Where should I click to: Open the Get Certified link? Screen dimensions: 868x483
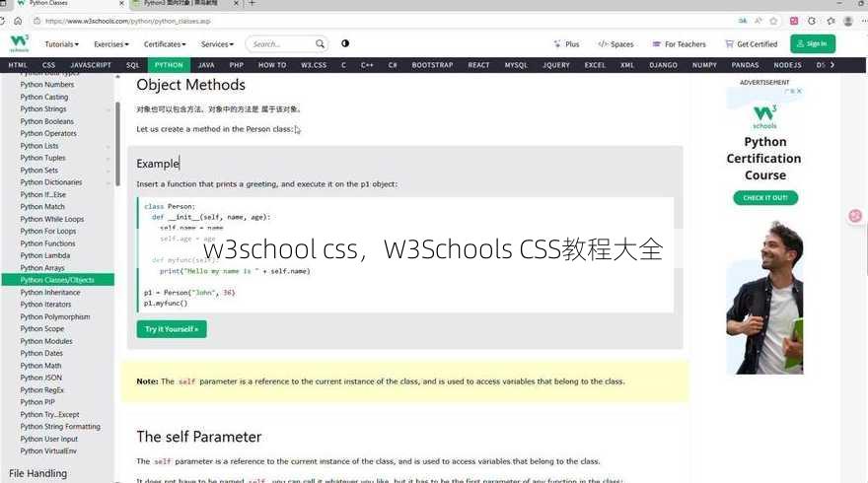pyautogui.click(x=752, y=44)
